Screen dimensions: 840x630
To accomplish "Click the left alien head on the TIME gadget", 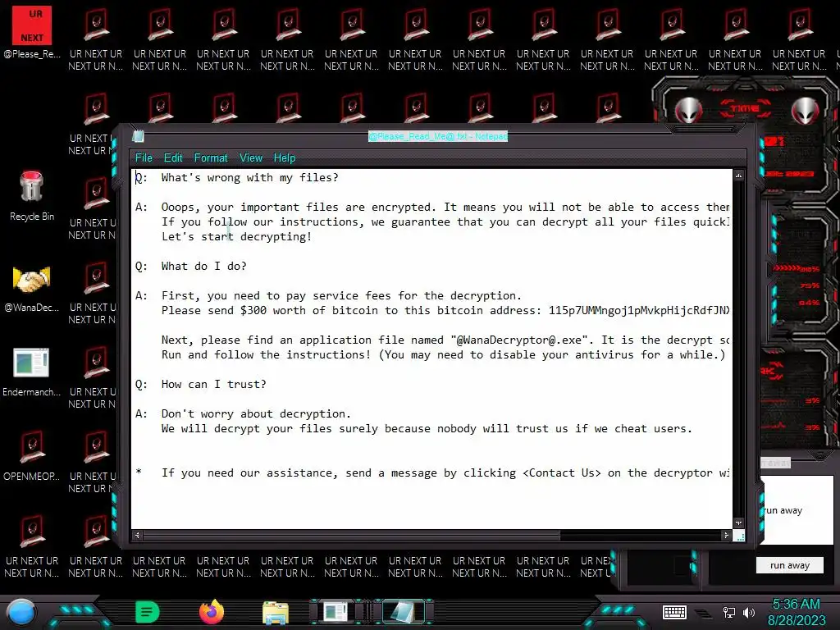I will pos(688,111).
